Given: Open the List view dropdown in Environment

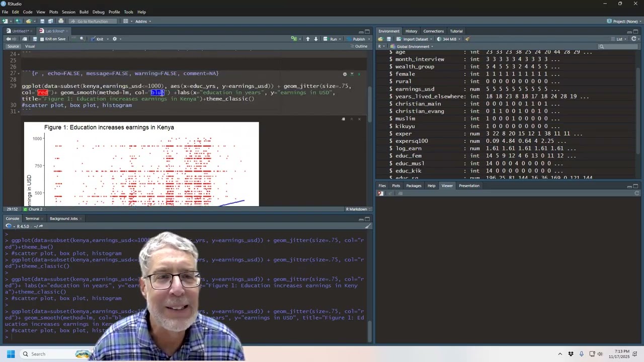Looking at the screenshot, I should tap(619, 39).
